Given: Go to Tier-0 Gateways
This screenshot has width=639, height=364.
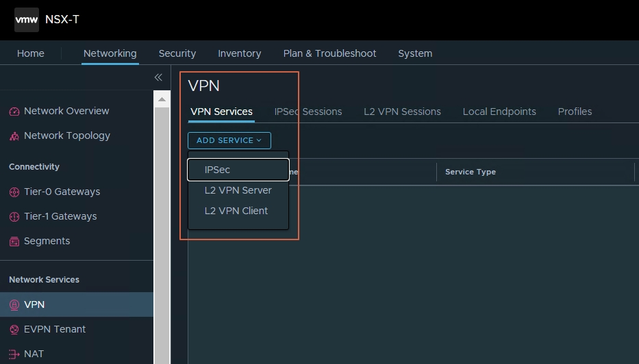Looking at the screenshot, I should (62, 192).
